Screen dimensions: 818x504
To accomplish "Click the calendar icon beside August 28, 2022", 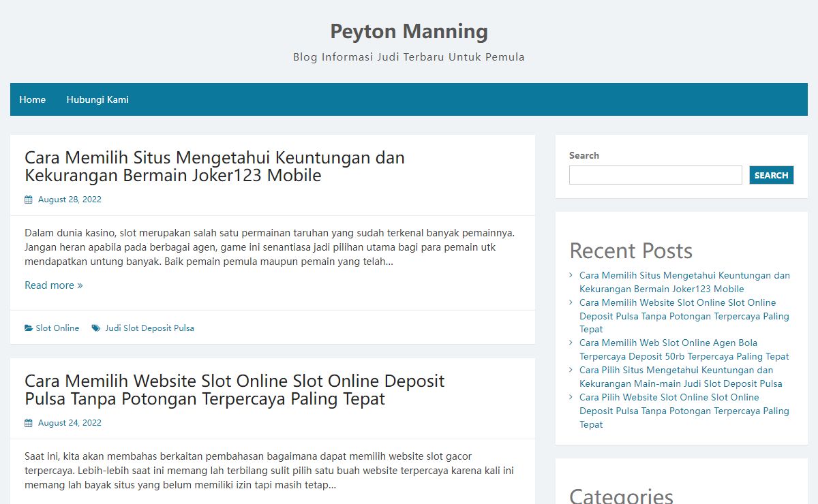I will coord(29,200).
